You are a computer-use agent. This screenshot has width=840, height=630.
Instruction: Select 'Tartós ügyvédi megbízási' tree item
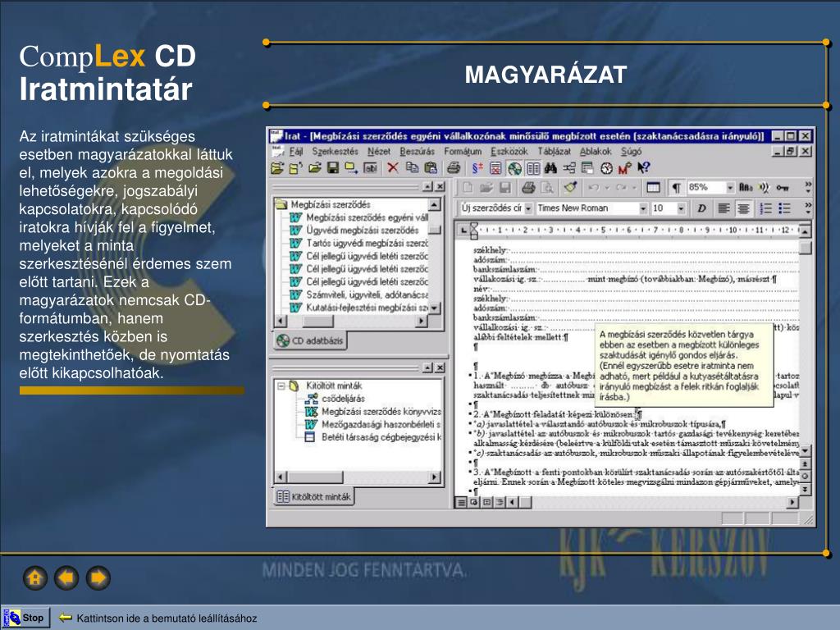point(367,243)
